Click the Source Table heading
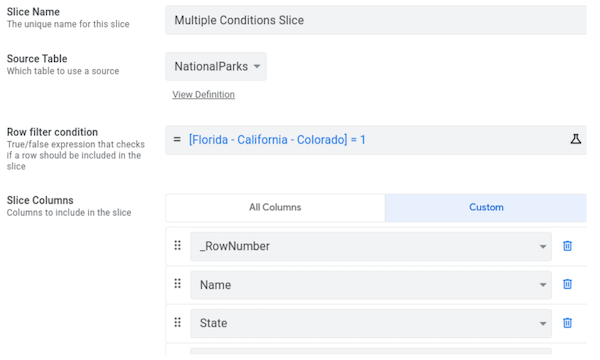600x360 pixels. (37, 59)
